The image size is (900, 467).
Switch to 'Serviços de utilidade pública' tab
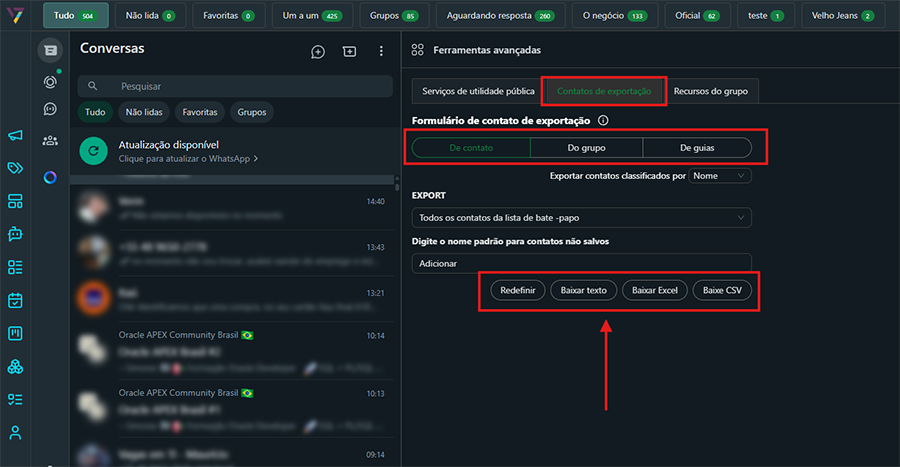pos(477,91)
